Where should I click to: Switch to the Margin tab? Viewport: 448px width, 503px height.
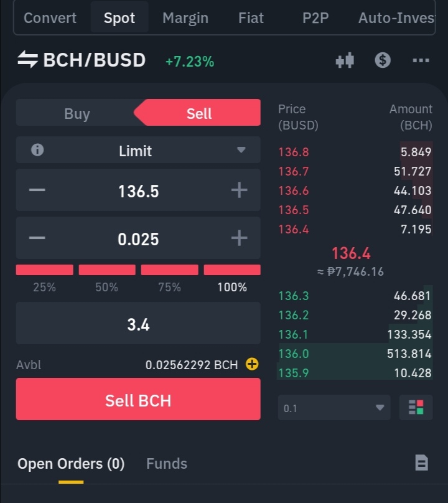coord(185,18)
